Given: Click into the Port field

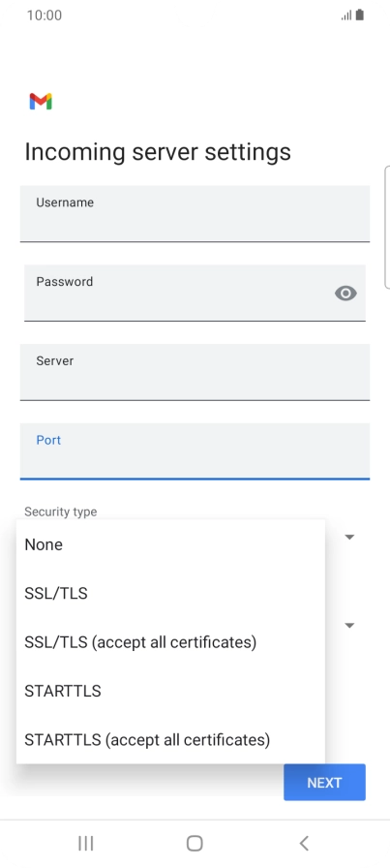Looking at the screenshot, I should coord(195,451).
